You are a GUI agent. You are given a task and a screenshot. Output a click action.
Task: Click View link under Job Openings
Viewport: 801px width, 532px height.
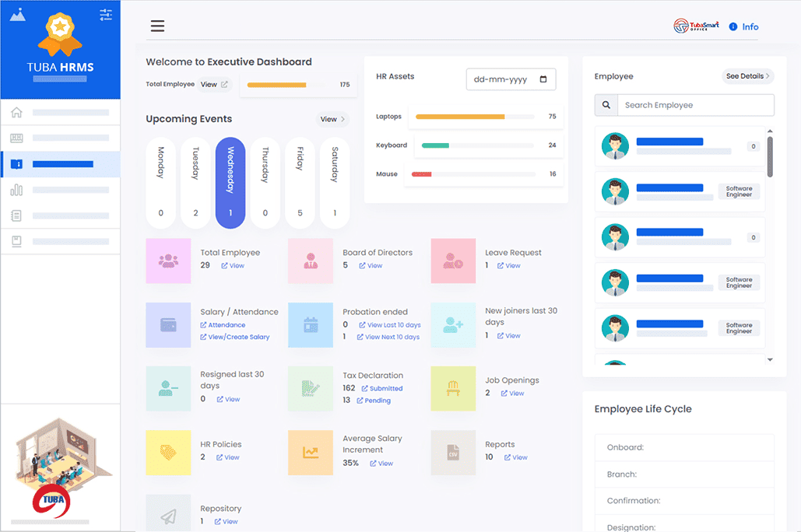512,393
